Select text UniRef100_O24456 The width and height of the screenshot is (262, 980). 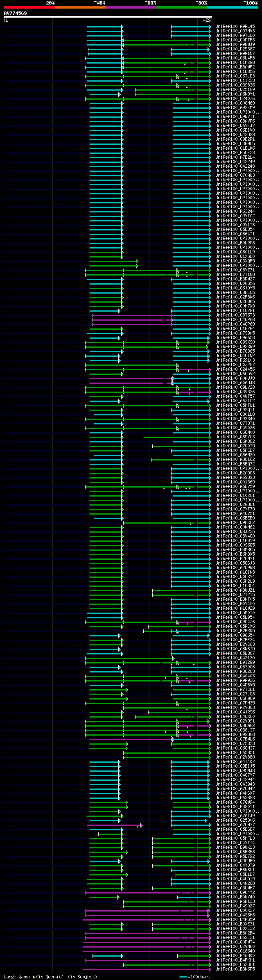tap(235, 369)
